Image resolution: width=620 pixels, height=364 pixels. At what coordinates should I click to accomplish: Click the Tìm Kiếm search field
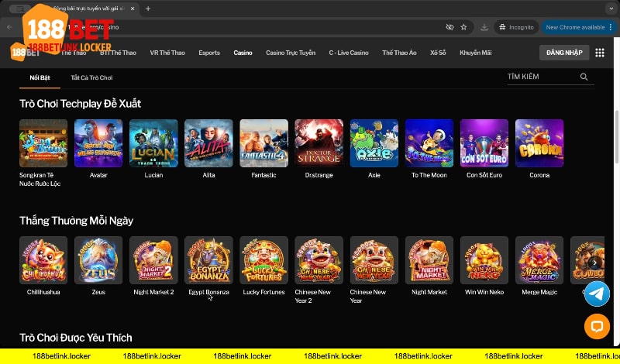click(x=541, y=77)
